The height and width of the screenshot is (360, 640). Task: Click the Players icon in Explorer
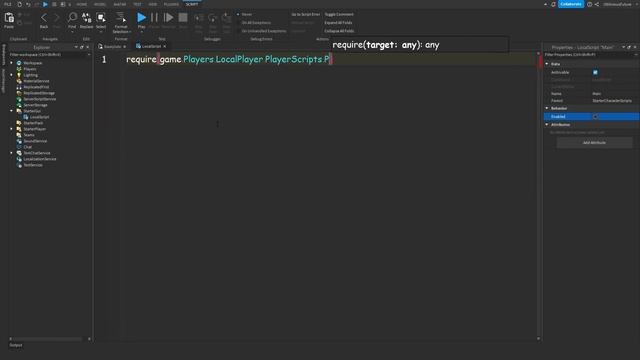tap(19, 69)
